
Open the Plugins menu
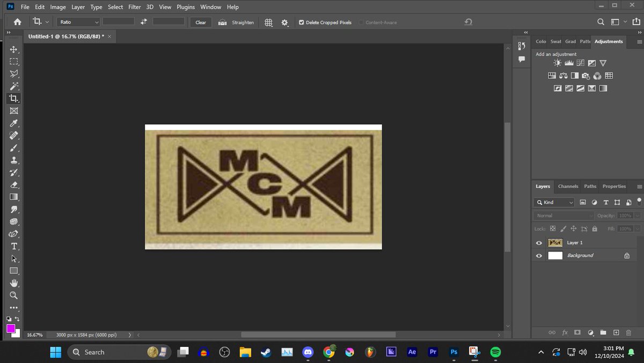tap(186, 7)
